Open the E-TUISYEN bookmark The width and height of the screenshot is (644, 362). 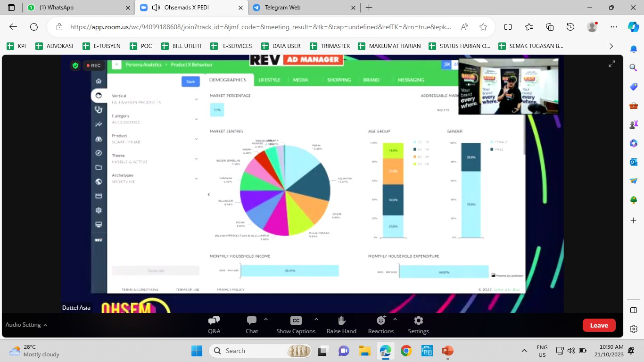tap(101, 46)
